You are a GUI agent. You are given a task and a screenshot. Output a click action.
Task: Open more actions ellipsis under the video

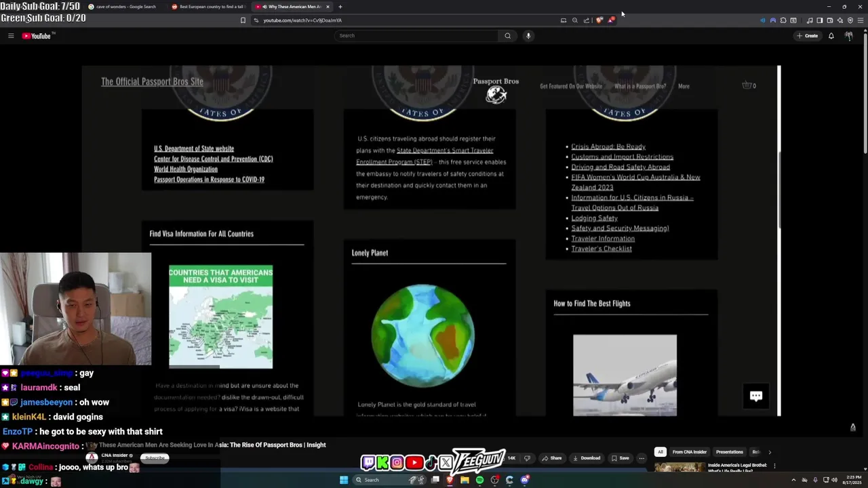(x=641, y=458)
